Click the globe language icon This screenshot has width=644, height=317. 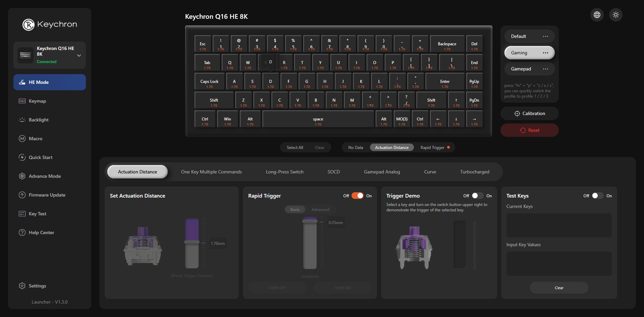(597, 15)
